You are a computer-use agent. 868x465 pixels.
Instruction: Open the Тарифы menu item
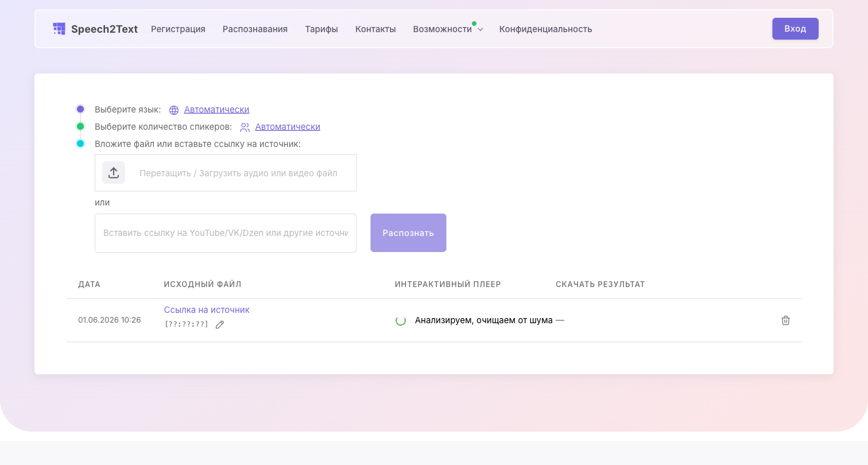click(321, 29)
